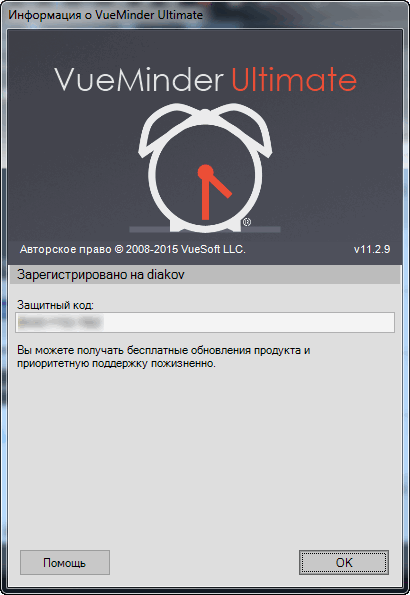The image size is (410, 595).
Task: Click the free updates description paragraph
Action: click(164, 357)
